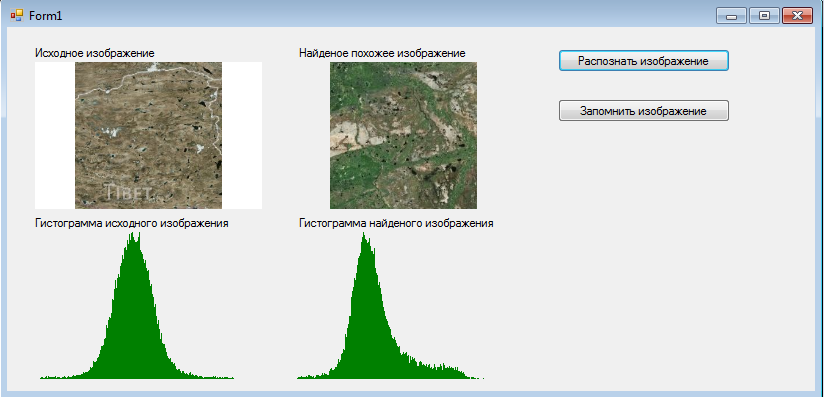Click the found image histogram chart
Screen dimensions: 824x397
(390, 305)
